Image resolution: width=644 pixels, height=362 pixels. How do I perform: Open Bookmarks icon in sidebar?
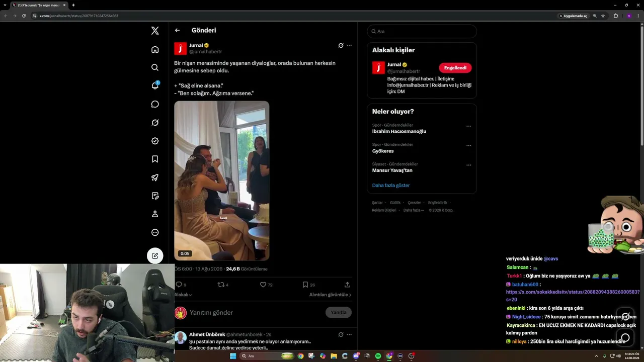(155, 159)
